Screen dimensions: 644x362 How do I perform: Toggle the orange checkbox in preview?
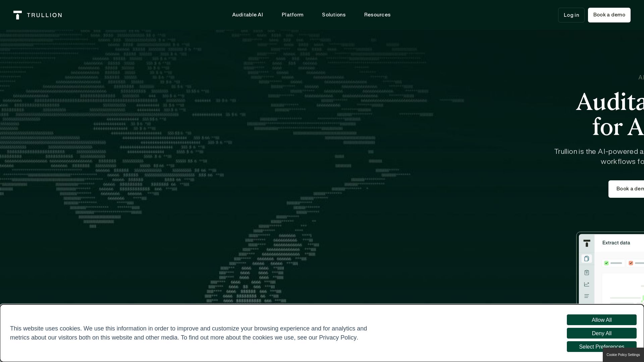click(631, 263)
